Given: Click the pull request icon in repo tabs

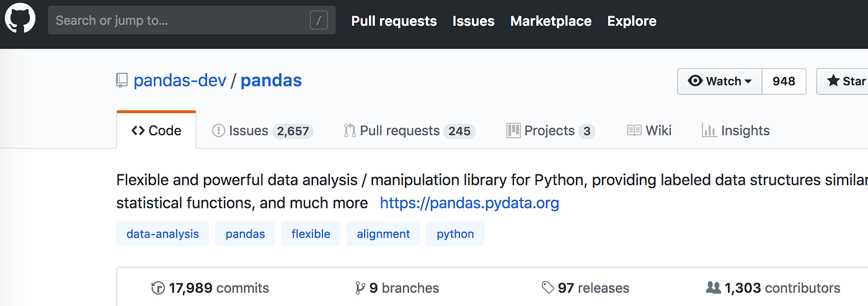Looking at the screenshot, I should [350, 131].
